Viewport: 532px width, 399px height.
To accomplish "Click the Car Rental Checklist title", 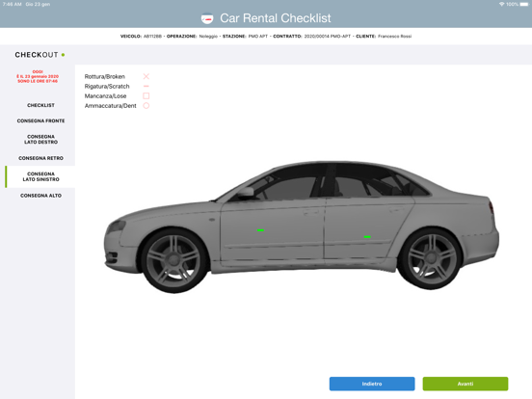I will click(276, 18).
